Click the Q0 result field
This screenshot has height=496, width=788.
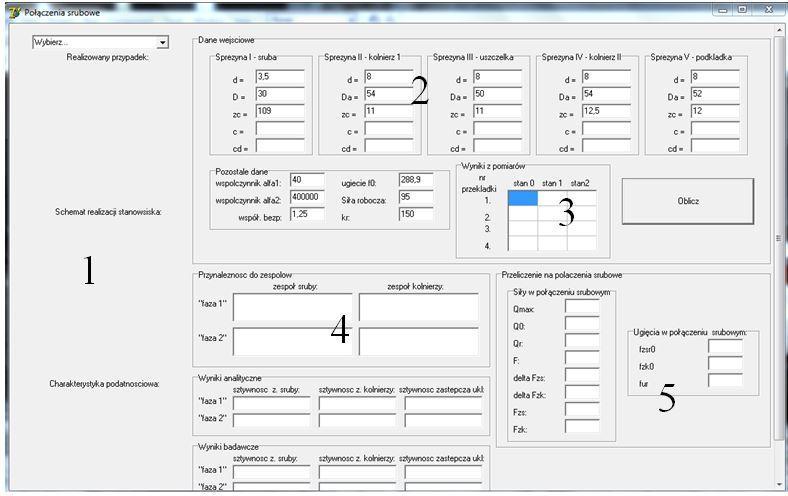(x=582, y=323)
